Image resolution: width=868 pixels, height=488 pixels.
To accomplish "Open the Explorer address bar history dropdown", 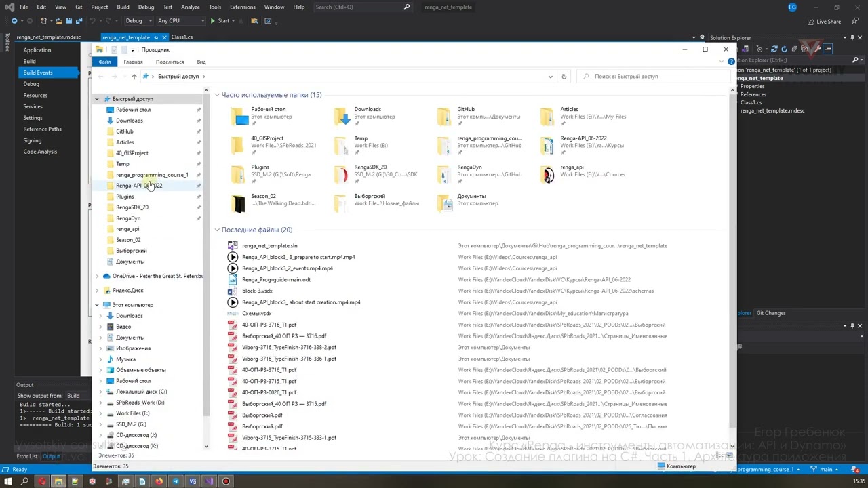I will pyautogui.click(x=550, y=77).
